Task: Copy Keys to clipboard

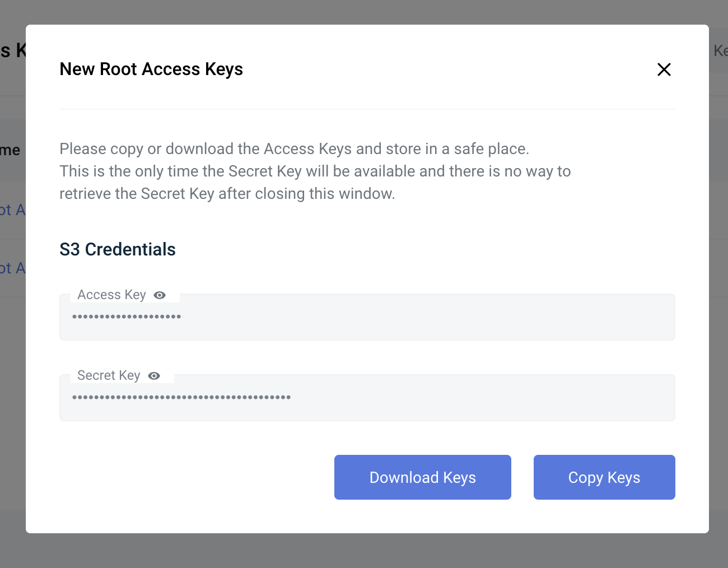Action: (x=604, y=477)
